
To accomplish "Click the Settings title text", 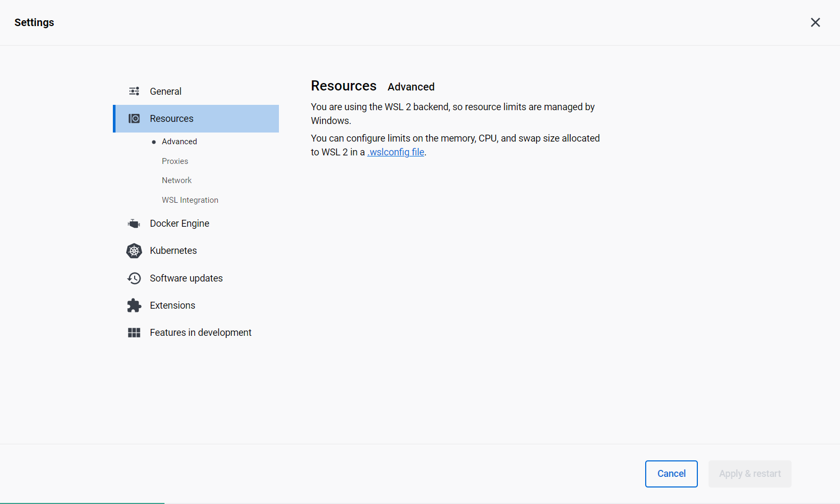I will pyautogui.click(x=34, y=22).
